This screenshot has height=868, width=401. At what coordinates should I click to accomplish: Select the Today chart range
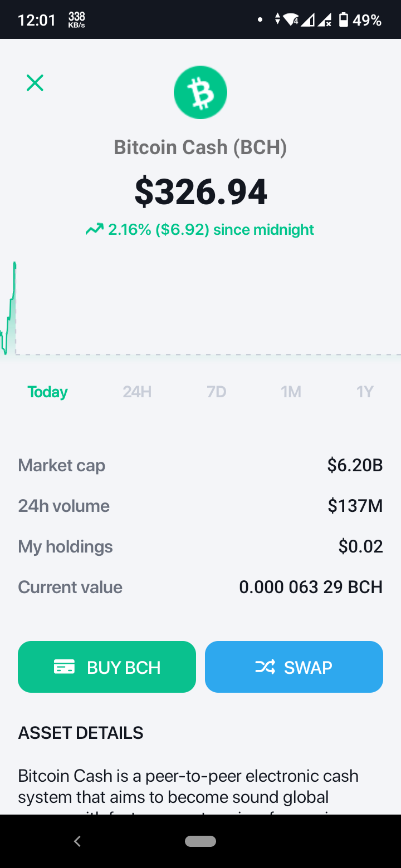click(x=48, y=392)
